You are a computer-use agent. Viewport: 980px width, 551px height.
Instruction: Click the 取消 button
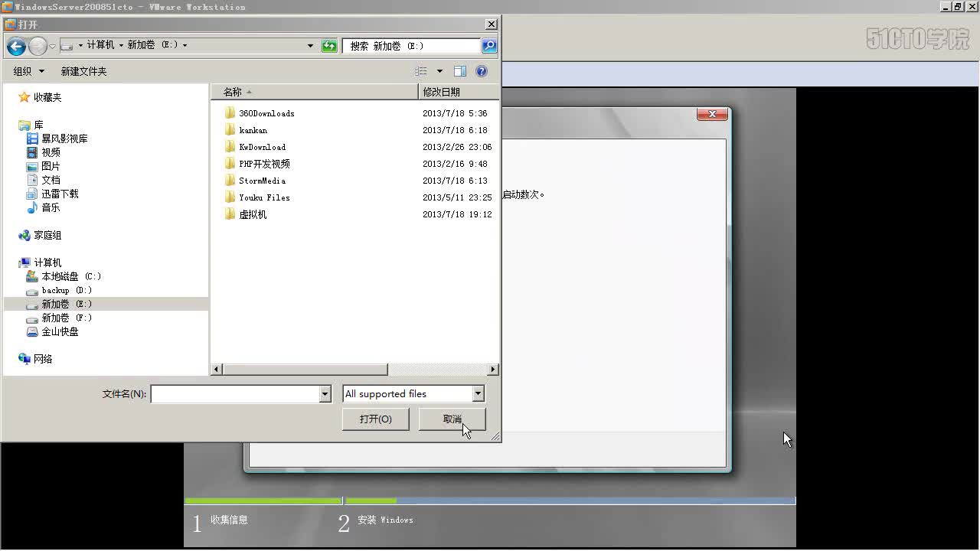point(452,419)
